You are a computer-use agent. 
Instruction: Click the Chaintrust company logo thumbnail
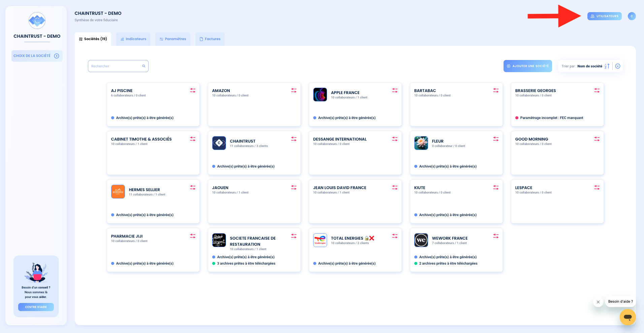click(x=219, y=143)
